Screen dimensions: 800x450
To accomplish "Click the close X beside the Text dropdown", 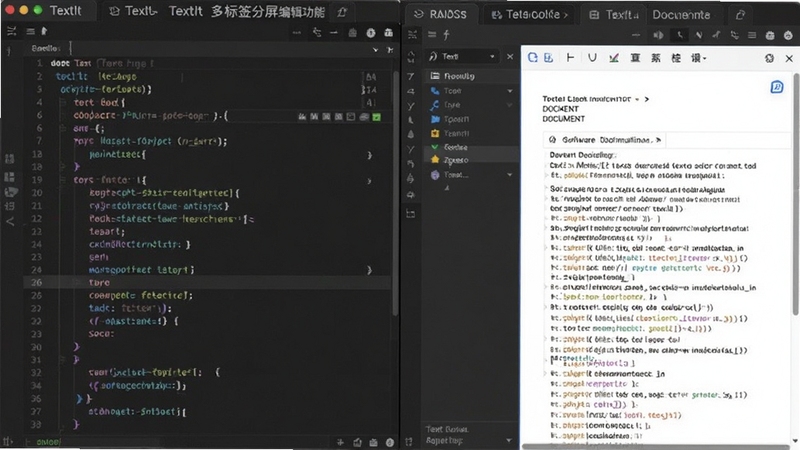I will click(x=510, y=56).
